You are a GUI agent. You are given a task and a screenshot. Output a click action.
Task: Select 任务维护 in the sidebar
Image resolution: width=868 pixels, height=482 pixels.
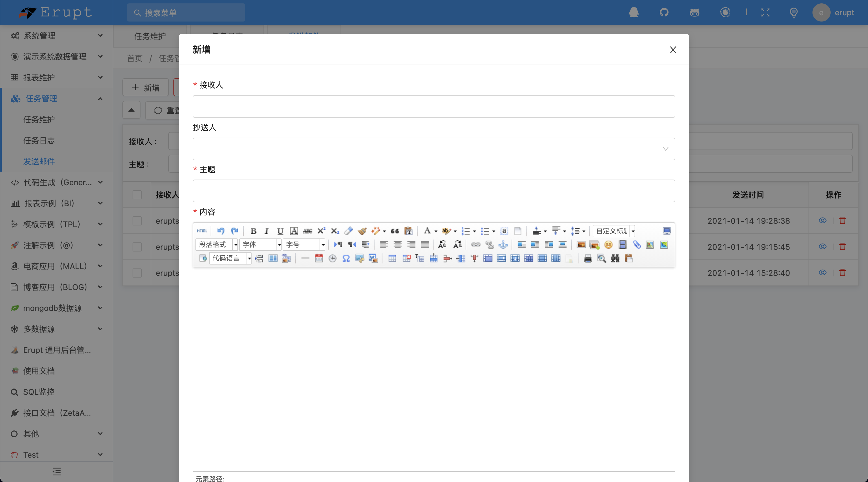pyautogui.click(x=39, y=120)
